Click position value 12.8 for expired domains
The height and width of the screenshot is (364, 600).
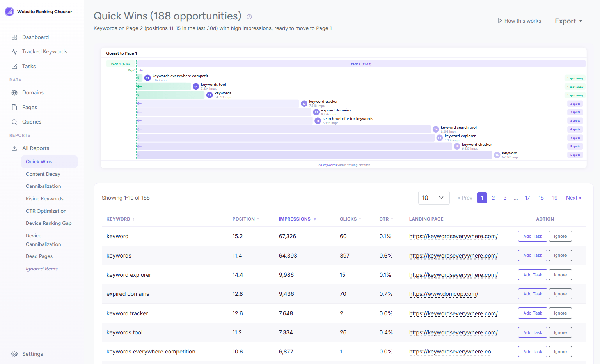coord(238,294)
